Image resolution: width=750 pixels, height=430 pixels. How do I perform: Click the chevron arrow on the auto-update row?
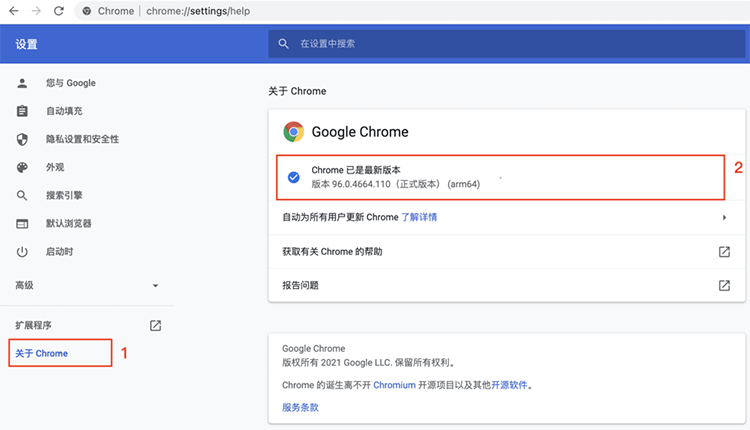[724, 217]
